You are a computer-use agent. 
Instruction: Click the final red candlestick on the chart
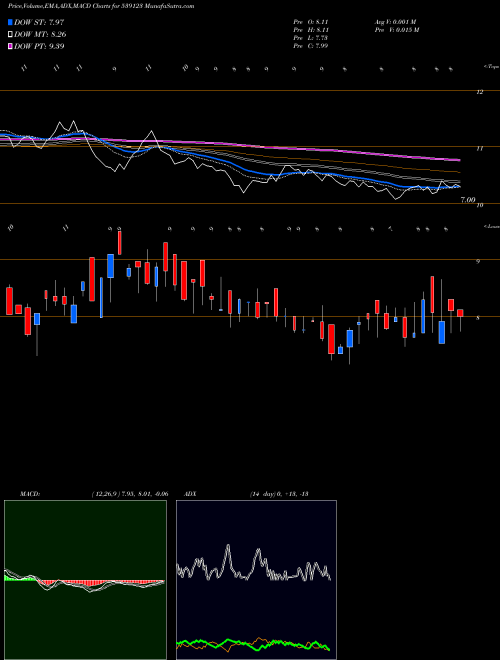pos(460,313)
